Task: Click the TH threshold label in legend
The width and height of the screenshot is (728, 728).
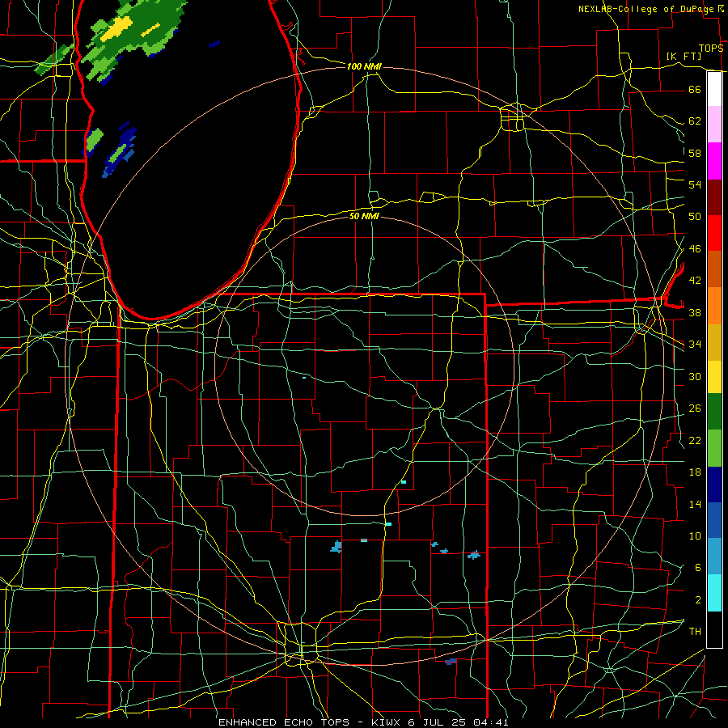Action: tap(695, 632)
